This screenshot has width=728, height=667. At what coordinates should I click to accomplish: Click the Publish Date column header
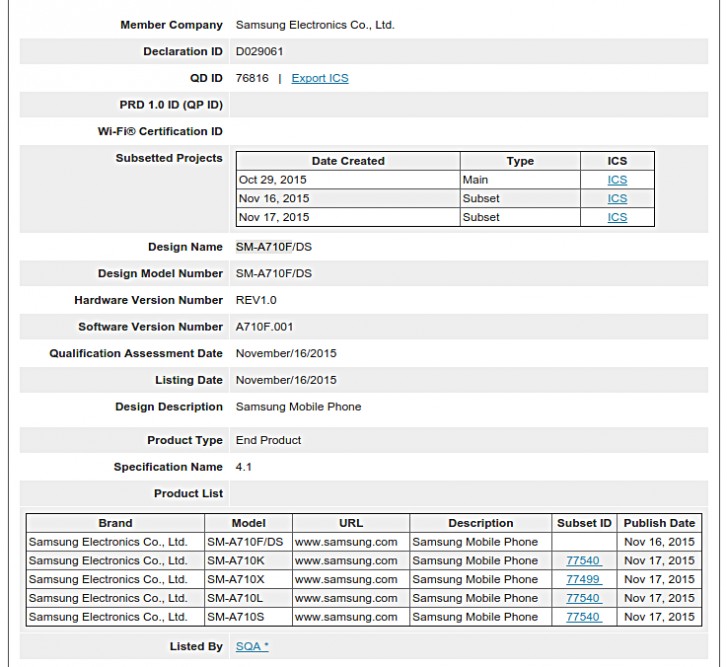[659, 523]
